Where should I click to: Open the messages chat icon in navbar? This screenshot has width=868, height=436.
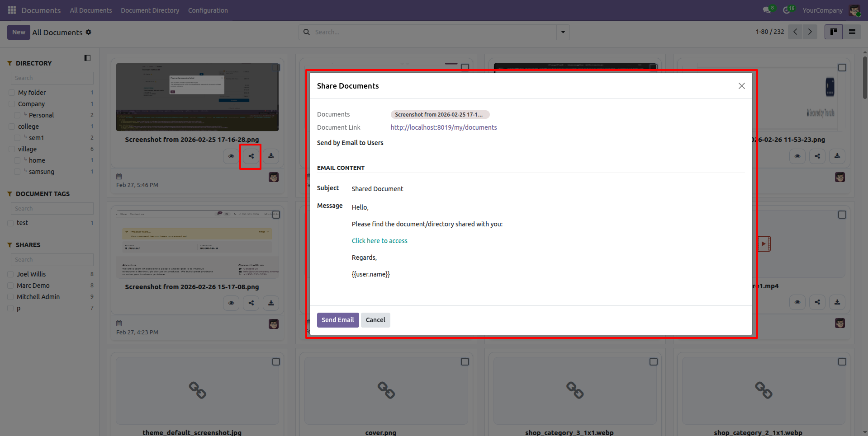pyautogui.click(x=766, y=10)
